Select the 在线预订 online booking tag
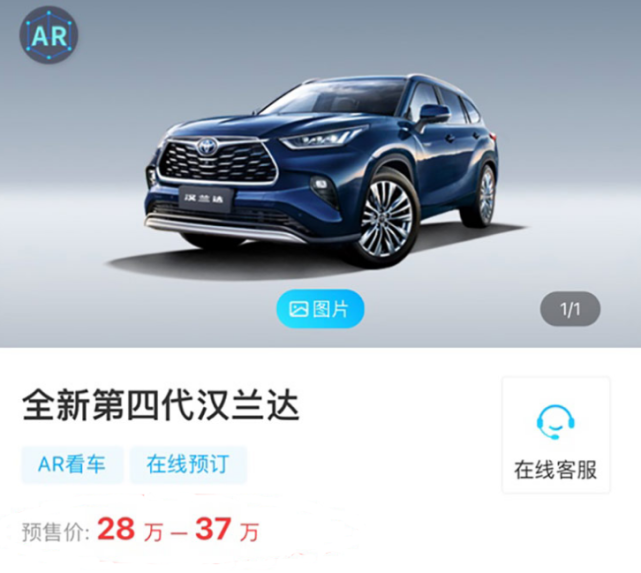Screen dimensions: 641x573 click(x=188, y=465)
